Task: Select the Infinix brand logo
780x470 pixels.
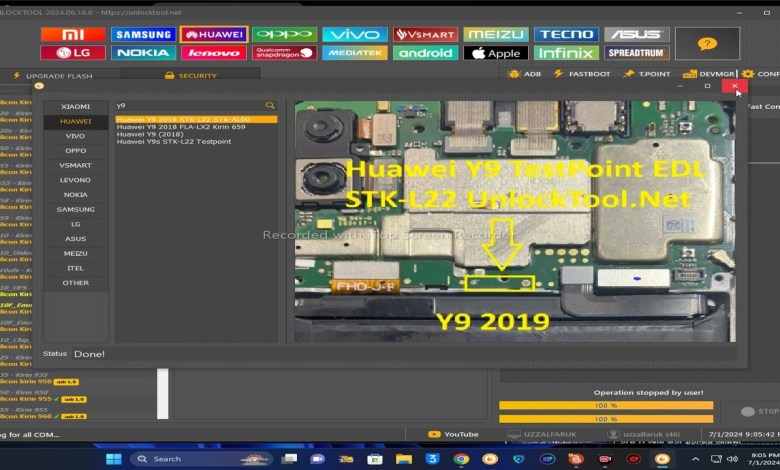Action: [566, 53]
